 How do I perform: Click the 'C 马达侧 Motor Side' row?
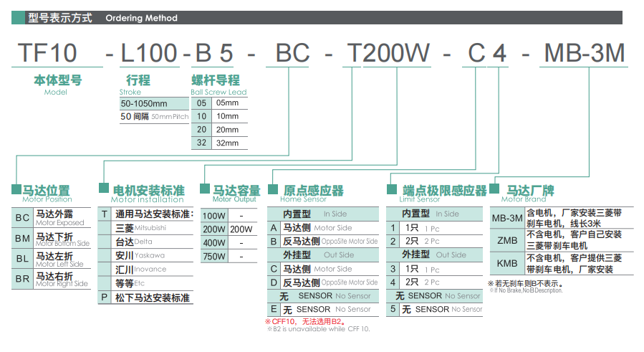pos(323,269)
